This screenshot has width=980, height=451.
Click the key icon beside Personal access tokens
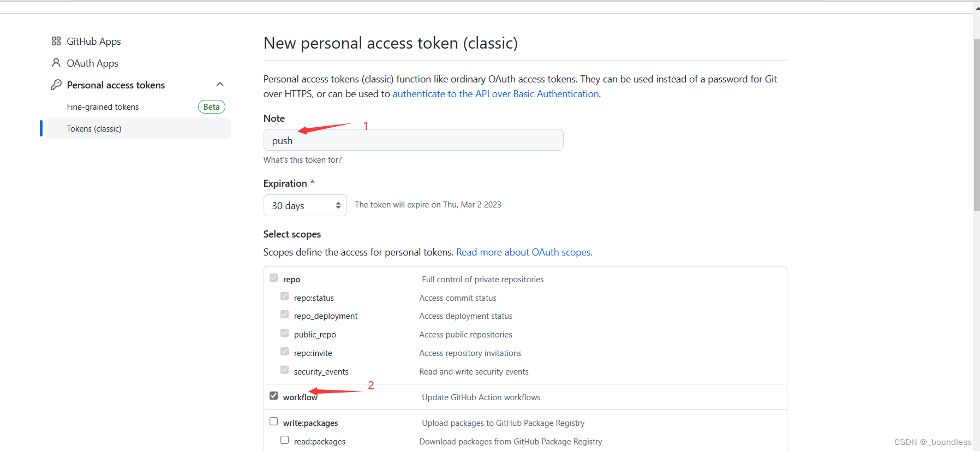point(56,85)
